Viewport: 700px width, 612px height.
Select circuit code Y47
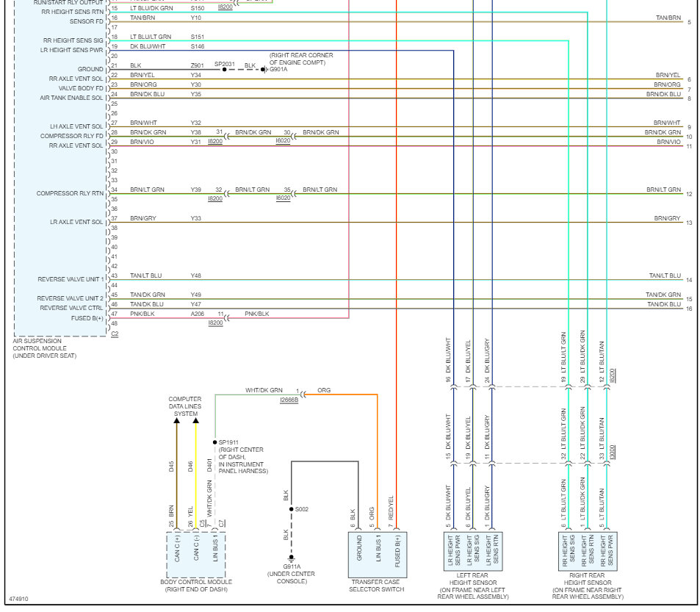click(196, 304)
